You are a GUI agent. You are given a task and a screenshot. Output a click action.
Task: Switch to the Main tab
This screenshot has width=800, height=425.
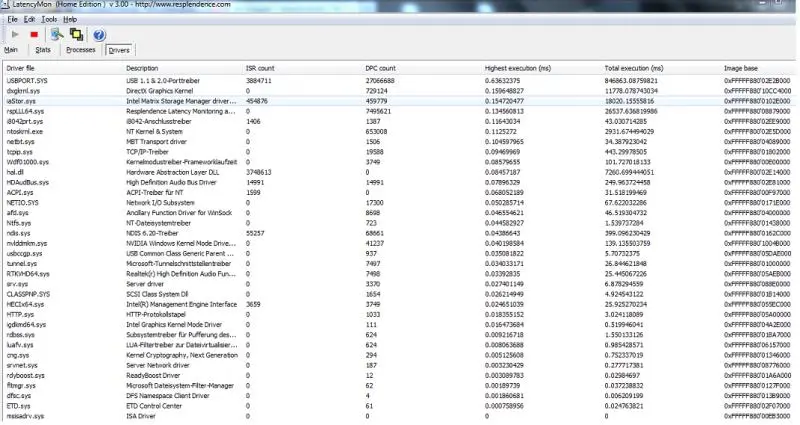(12, 49)
